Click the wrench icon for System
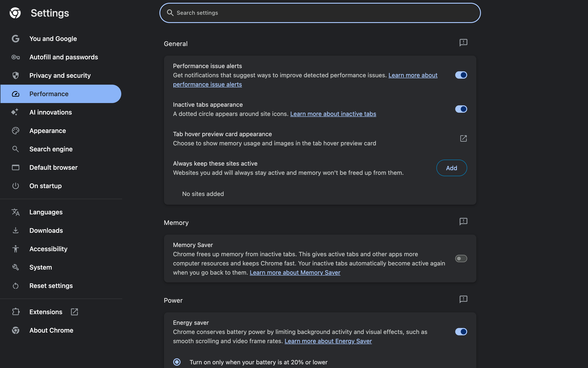 tap(16, 267)
